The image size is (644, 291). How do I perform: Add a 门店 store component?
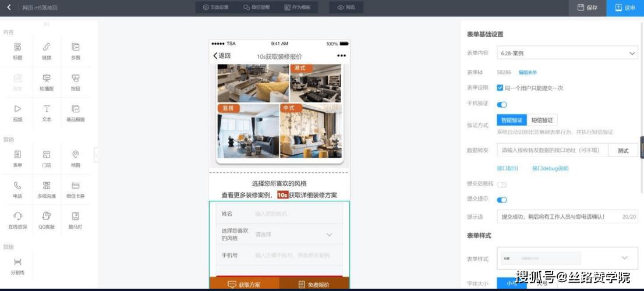(47, 159)
